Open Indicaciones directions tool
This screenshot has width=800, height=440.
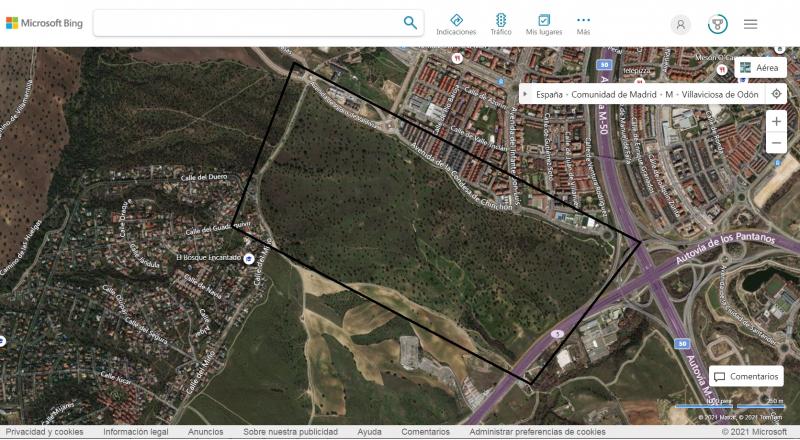coord(456,24)
